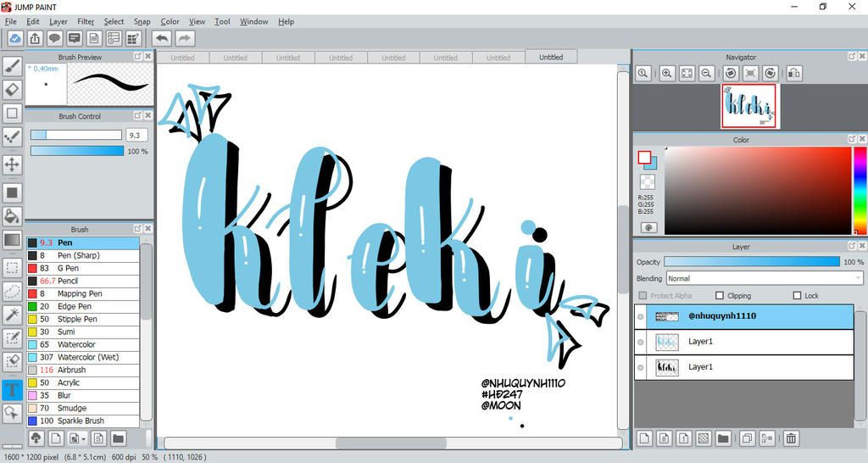
Task: Select the Watercolor (Wet) brush
Action: (83, 357)
